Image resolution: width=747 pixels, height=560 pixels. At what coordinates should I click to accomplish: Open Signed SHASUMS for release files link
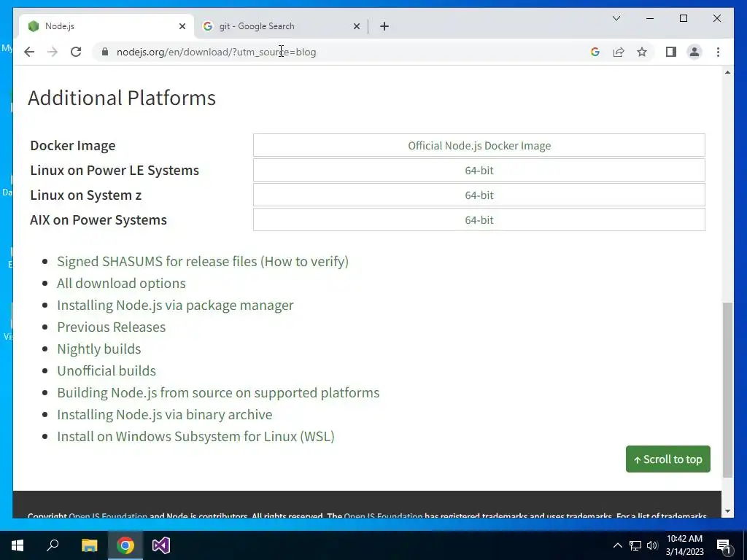tap(158, 261)
